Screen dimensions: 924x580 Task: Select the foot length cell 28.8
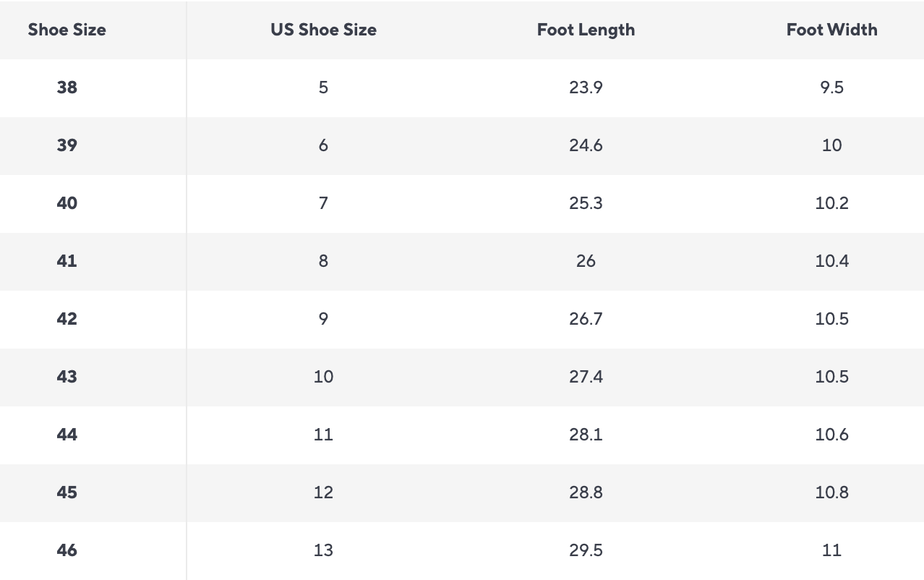(586, 492)
